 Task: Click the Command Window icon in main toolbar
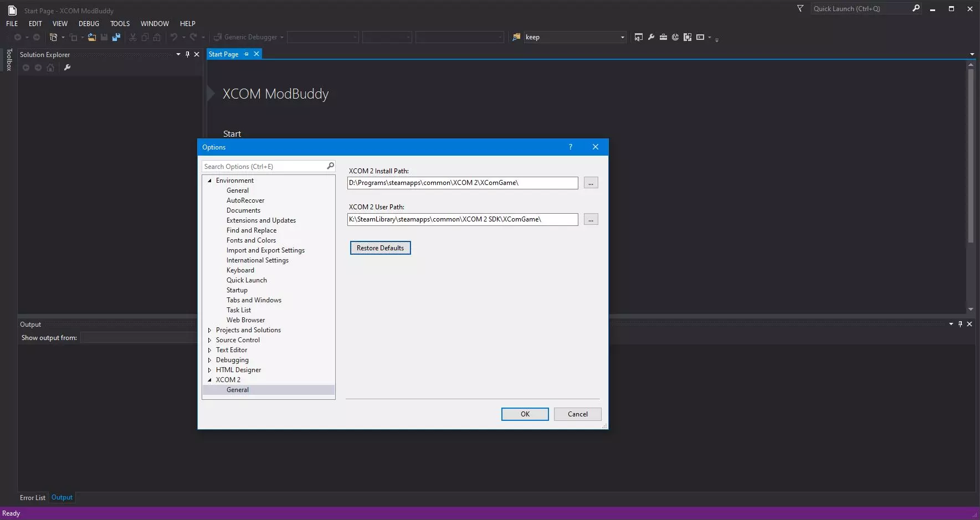(x=700, y=37)
